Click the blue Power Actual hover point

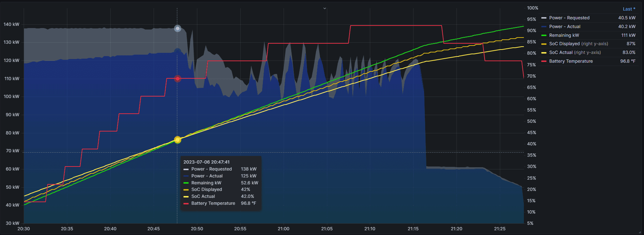177,52
